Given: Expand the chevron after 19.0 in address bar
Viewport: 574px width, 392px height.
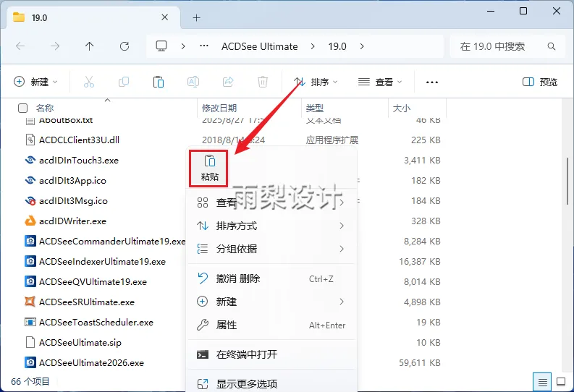Looking at the screenshot, I should (x=362, y=46).
